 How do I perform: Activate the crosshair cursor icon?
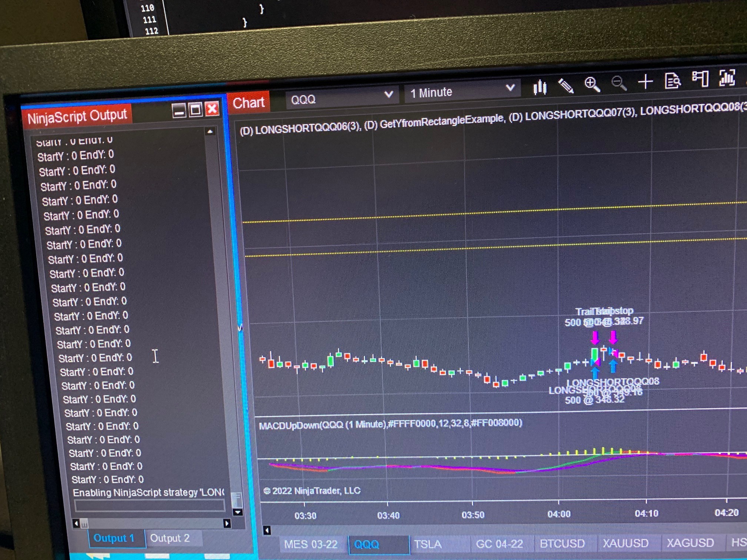645,81
